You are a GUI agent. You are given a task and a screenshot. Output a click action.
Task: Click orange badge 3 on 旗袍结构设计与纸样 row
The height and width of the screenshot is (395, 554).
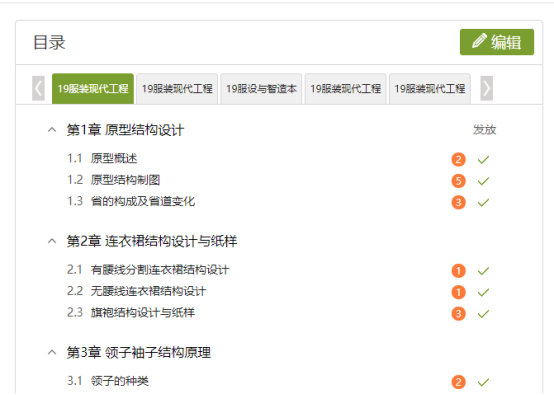point(458,314)
